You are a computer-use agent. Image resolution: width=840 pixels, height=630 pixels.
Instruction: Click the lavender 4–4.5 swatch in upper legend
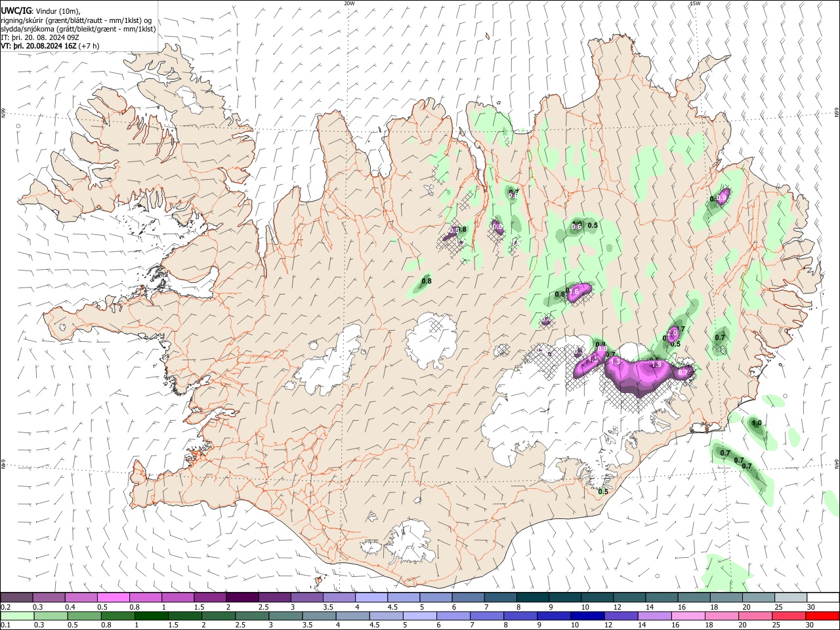(371, 597)
